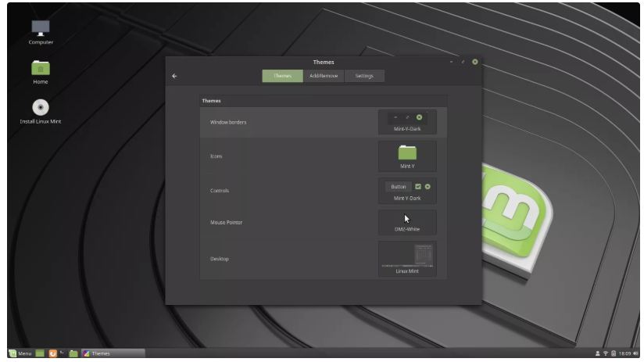Open the Terminal launcher in the panel
Image resolution: width=644 pixels, height=362 pixels.
click(x=63, y=353)
